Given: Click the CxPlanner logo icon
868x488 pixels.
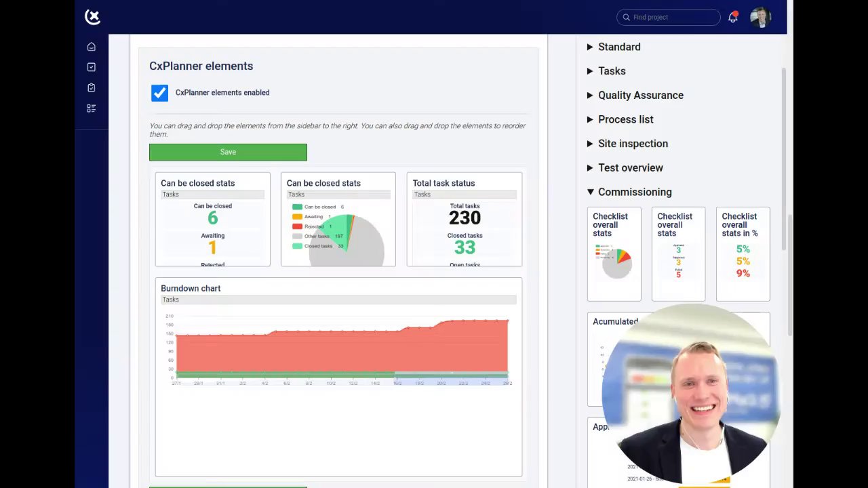Looking at the screenshot, I should pos(93,17).
